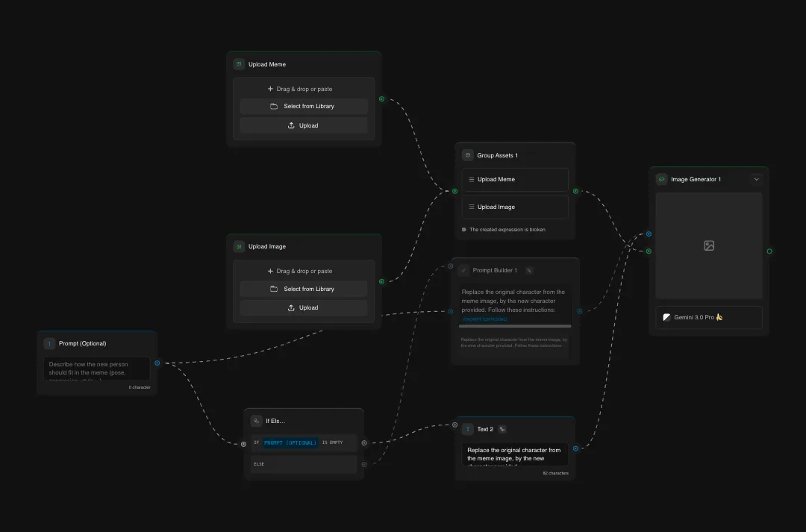The width and height of the screenshot is (806, 532).
Task: Toggle the link icon beside Text 2 title
Action: [x=502, y=429]
